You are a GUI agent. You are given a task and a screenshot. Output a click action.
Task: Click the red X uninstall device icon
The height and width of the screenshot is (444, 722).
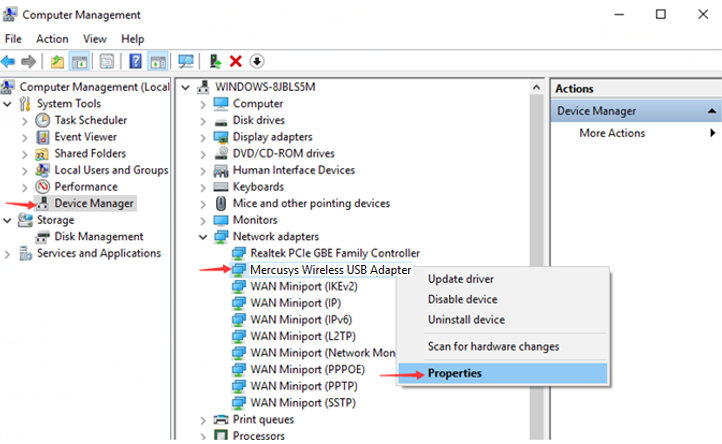point(236,62)
